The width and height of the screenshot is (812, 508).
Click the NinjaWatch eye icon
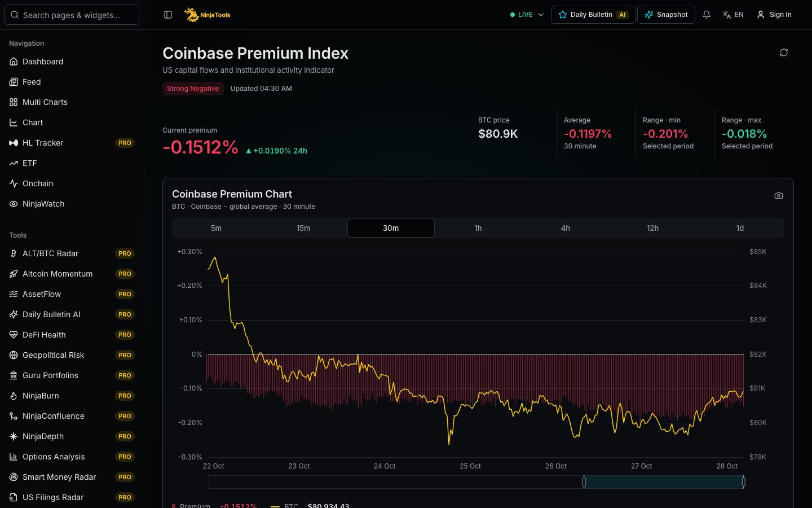[14, 204]
